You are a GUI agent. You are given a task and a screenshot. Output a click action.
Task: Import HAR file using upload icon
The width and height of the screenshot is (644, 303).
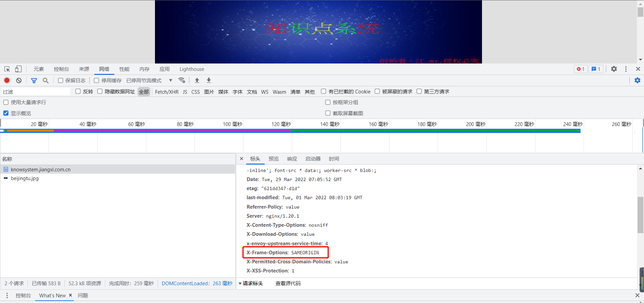[x=197, y=80]
